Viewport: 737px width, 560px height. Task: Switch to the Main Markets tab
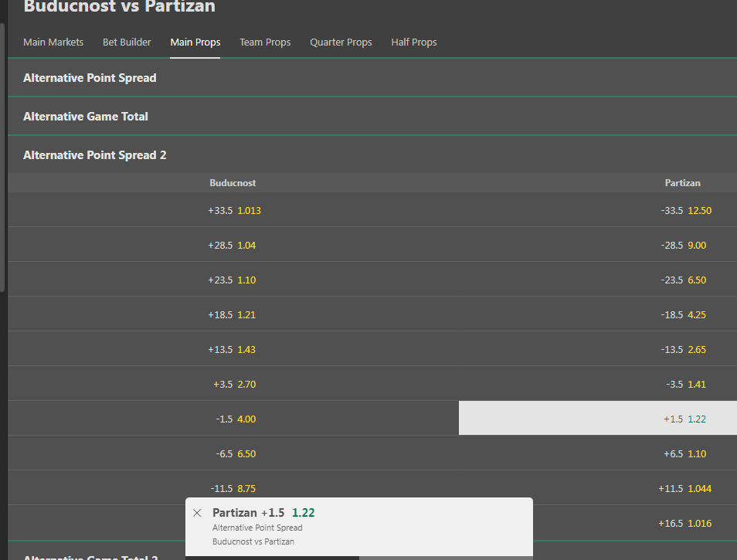tap(53, 42)
